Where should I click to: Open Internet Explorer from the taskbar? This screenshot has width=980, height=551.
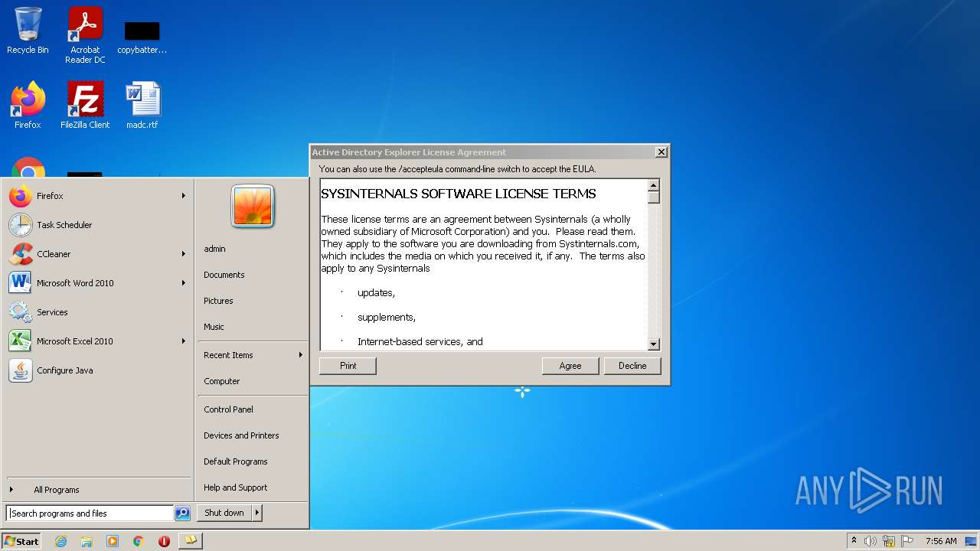(60, 541)
